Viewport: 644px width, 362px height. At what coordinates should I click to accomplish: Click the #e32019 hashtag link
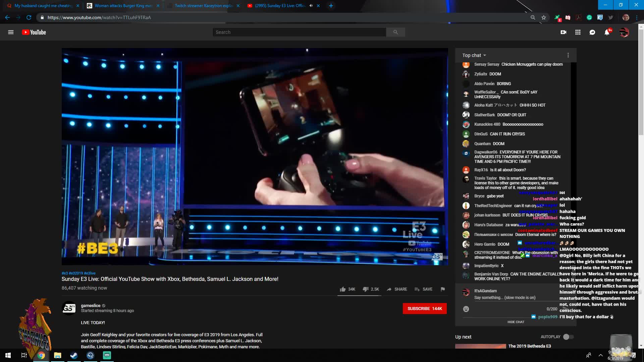point(75,273)
